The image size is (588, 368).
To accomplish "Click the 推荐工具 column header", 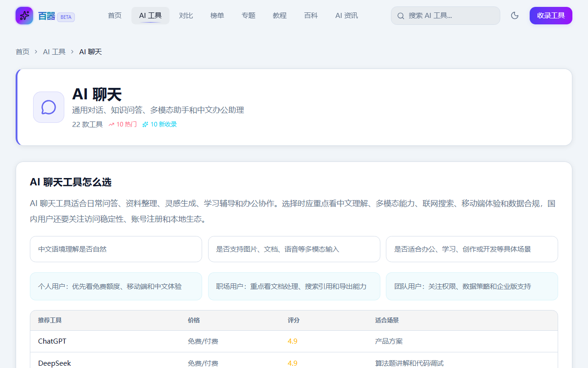I will click(x=50, y=321).
